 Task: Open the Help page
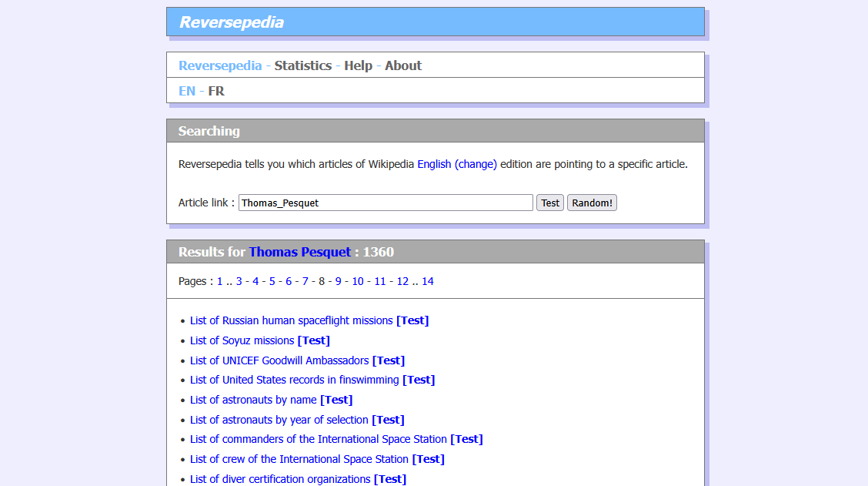pos(358,65)
